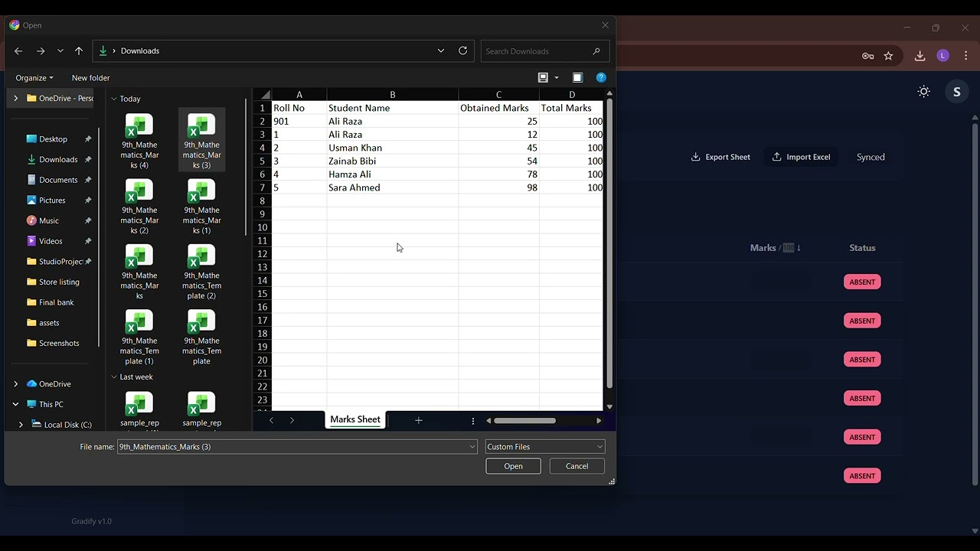Collapse the This PC node

point(15,404)
